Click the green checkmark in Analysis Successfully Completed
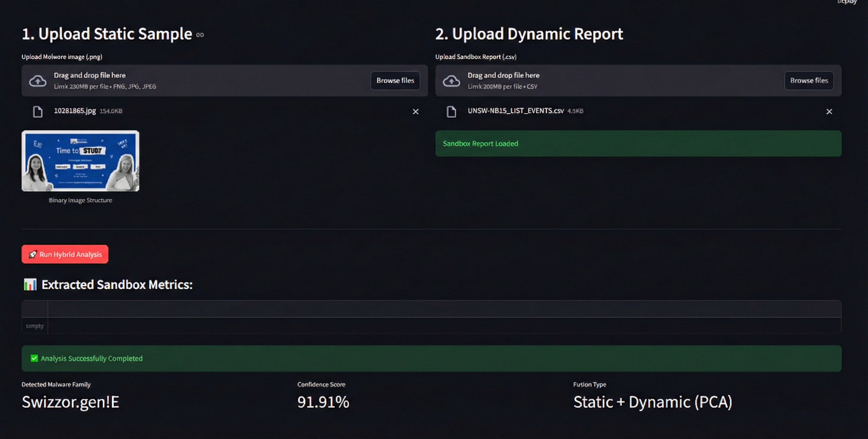 coord(34,358)
